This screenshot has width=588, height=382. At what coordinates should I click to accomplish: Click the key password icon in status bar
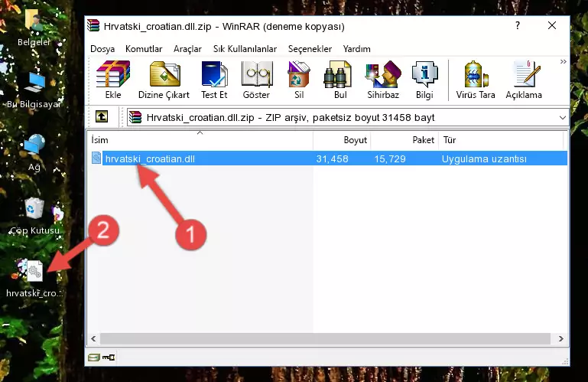click(109, 358)
